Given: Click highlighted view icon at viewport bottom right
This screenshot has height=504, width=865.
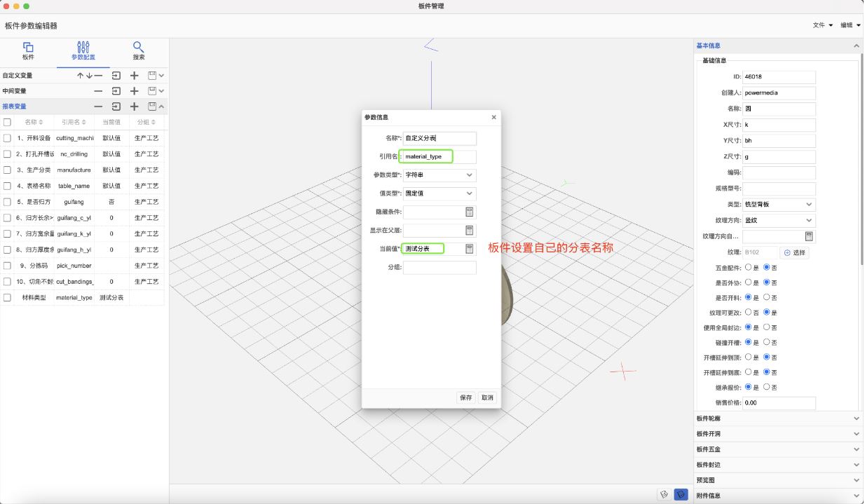Looking at the screenshot, I should click(x=680, y=495).
